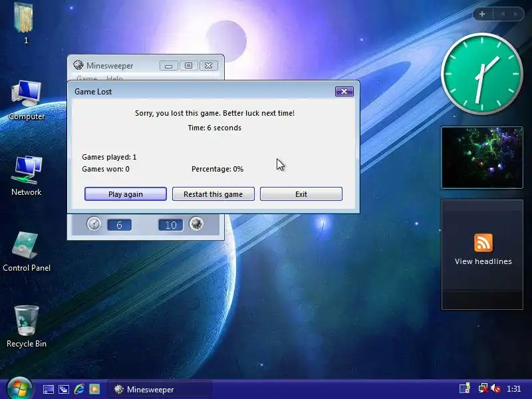Go to next sidebar gadget page arrow
532x399 pixels.
(x=516, y=14)
